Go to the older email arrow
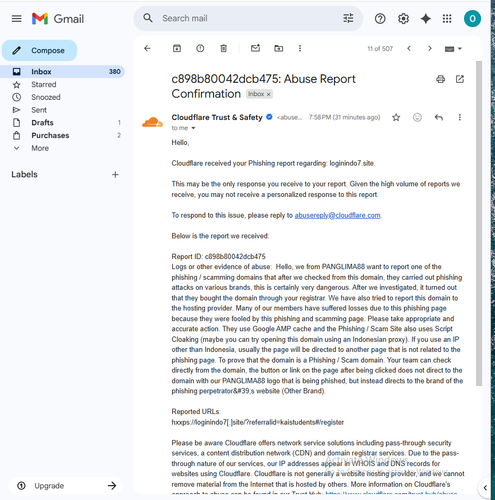Viewport: 495px width, 500px height. 430,49
